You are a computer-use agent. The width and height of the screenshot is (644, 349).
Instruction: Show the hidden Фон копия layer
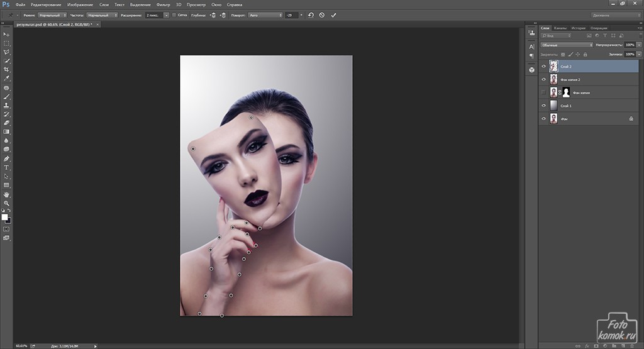(x=544, y=92)
